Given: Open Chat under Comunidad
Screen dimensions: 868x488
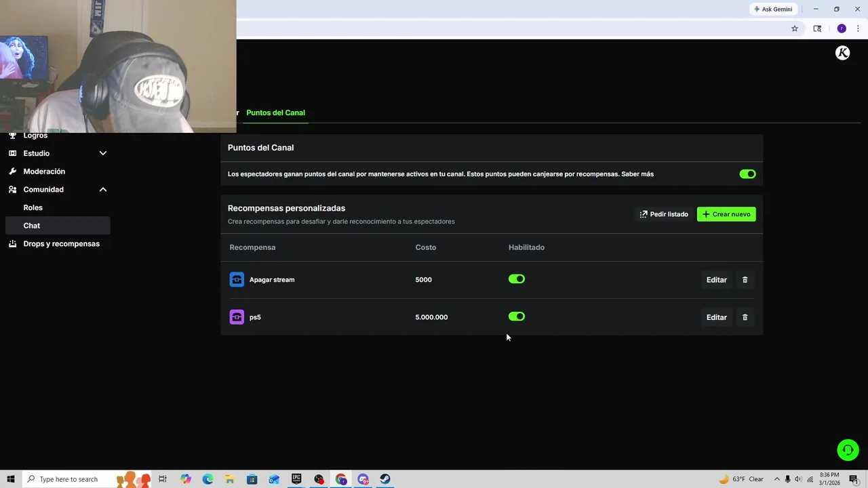Looking at the screenshot, I should coord(58,226).
